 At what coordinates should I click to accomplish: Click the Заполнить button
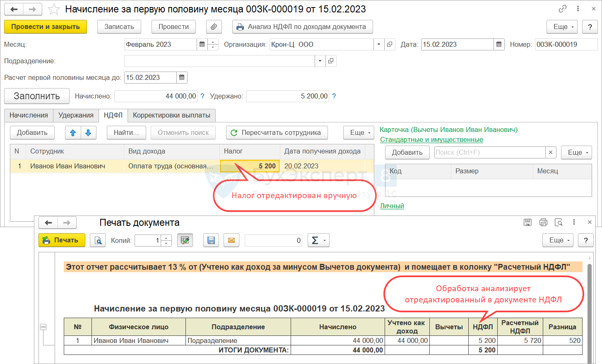tap(37, 96)
